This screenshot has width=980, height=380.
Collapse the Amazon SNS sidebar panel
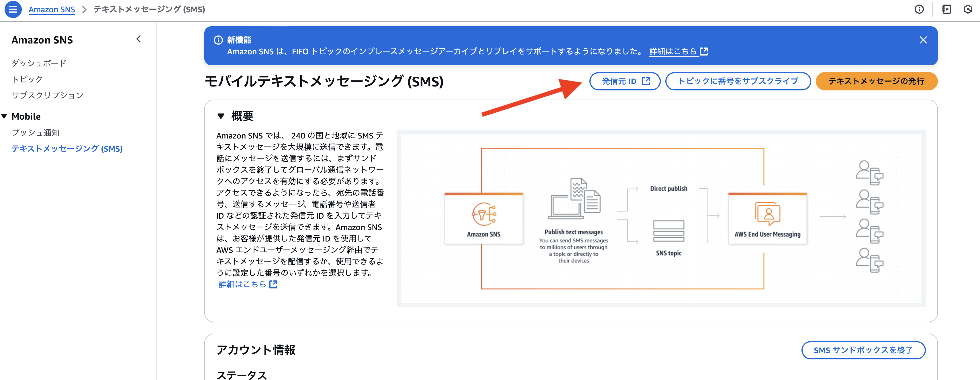click(138, 39)
